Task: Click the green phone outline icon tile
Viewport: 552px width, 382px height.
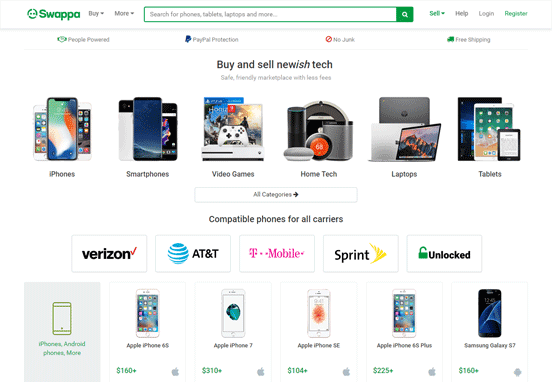Action: tap(62, 332)
